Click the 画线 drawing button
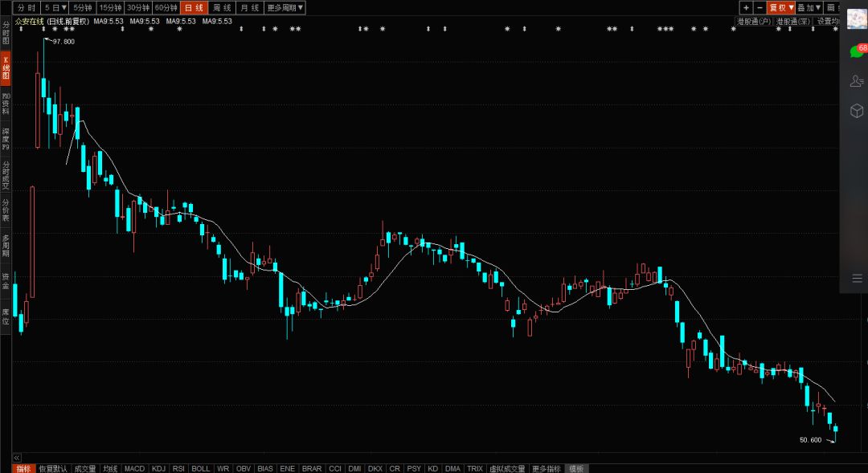The width and height of the screenshot is (868, 473). pos(832,8)
